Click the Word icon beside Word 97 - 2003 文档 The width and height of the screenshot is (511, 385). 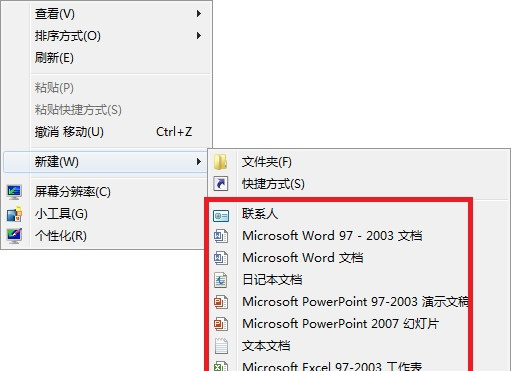(x=221, y=236)
